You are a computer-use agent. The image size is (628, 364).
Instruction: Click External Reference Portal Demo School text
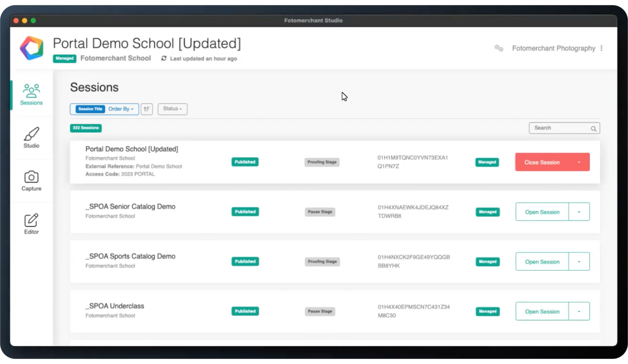coord(134,166)
